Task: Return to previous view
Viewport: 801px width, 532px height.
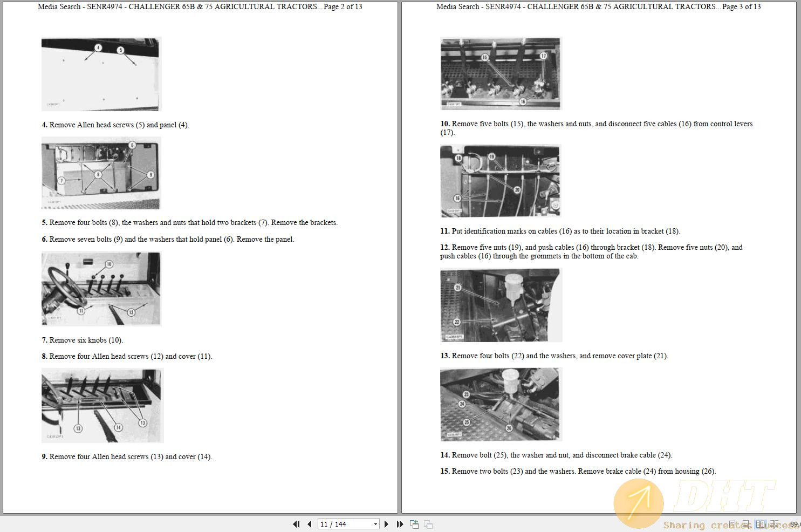Action: tap(414, 524)
